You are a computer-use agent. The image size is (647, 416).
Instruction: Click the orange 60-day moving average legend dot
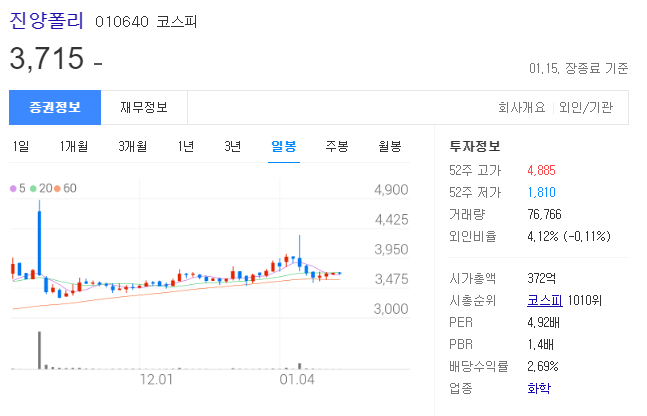click(x=57, y=189)
